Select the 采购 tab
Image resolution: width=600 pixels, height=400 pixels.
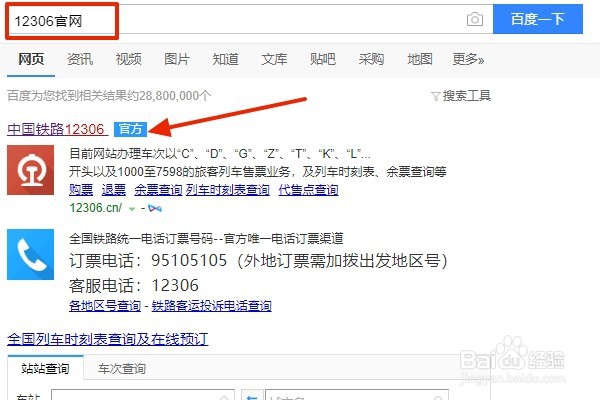point(371,59)
